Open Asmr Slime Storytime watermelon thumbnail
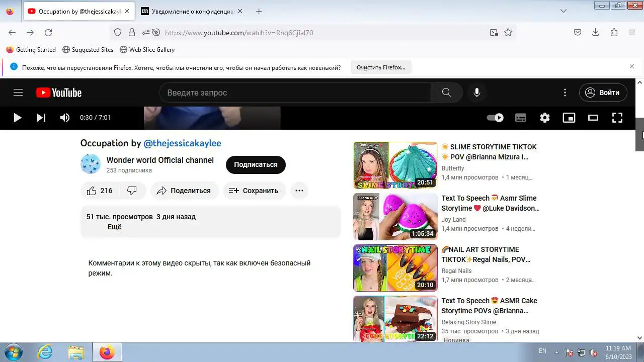The width and height of the screenshot is (644, 362). [x=395, y=217]
